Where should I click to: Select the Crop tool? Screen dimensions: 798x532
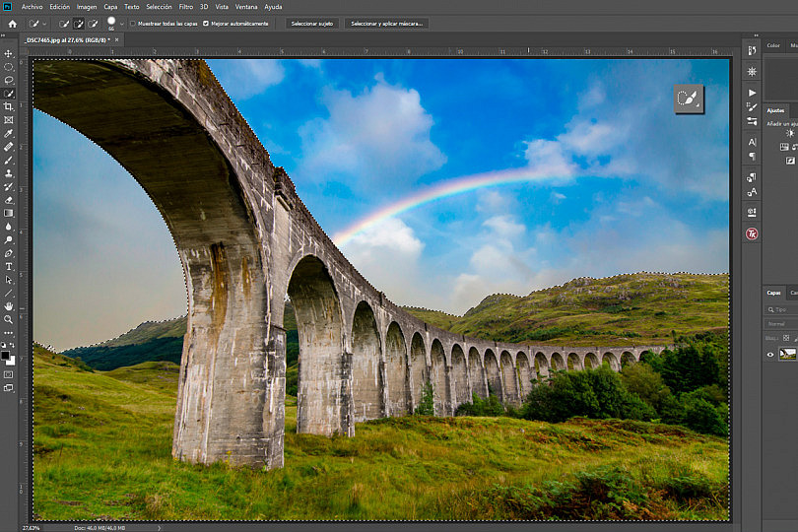click(x=8, y=106)
